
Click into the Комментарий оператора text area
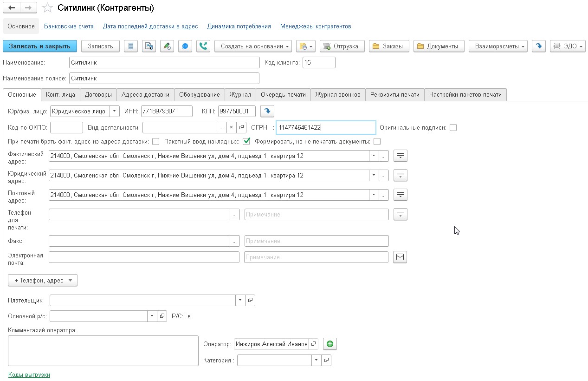[103, 351]
